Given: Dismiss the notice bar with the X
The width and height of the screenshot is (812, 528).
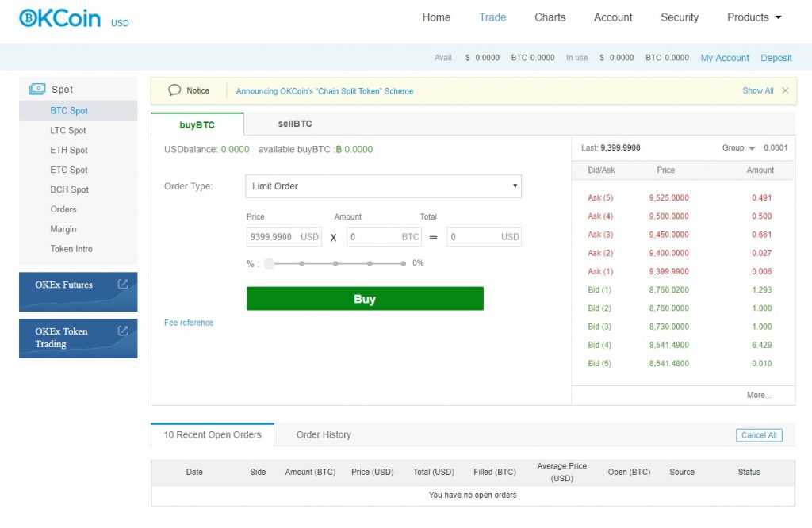Looking at the screenshot, I should (785, 90).
